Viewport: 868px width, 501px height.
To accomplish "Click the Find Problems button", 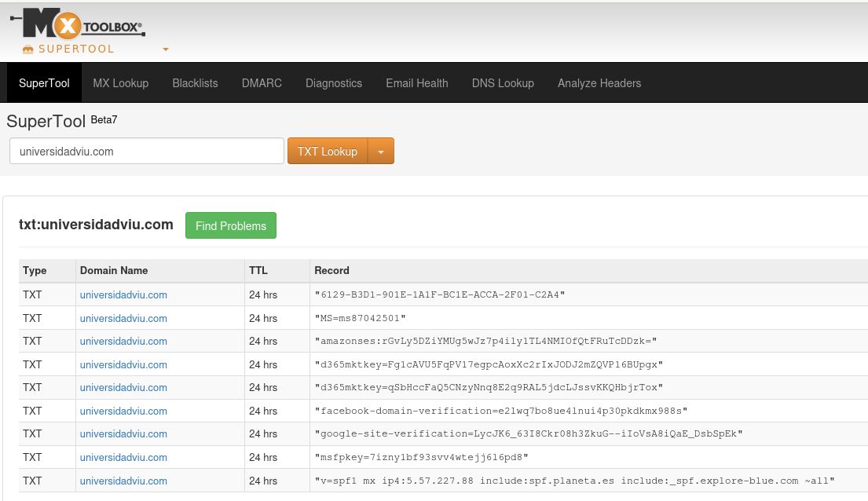I will (231, 225).
